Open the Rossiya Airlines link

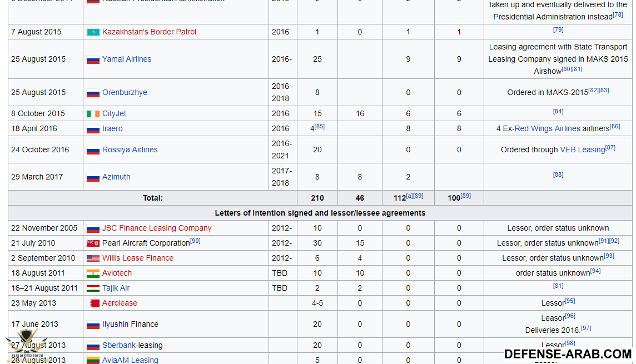[x=130, y=150]
